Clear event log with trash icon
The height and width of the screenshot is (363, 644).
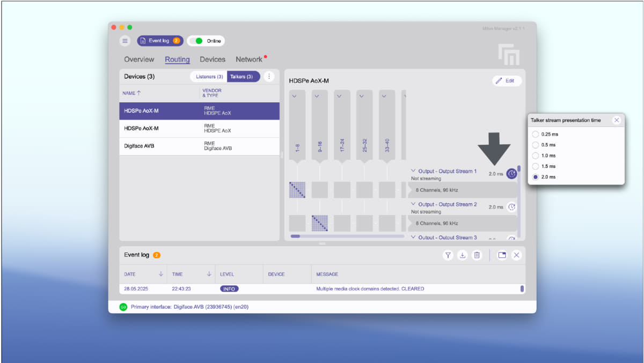pos(477,255)
